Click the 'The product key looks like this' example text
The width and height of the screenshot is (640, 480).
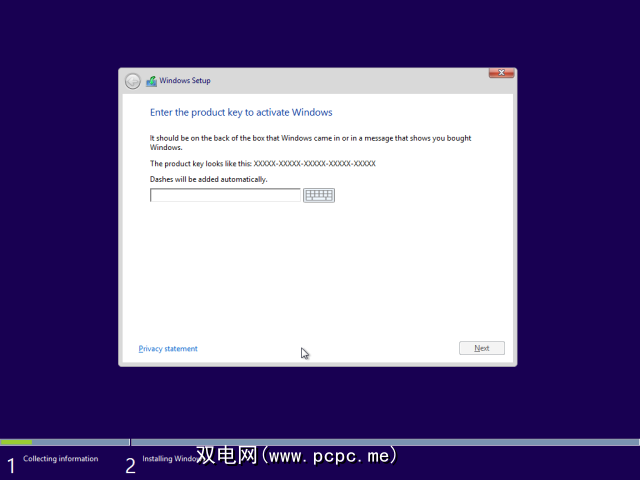tap(263, 164)
